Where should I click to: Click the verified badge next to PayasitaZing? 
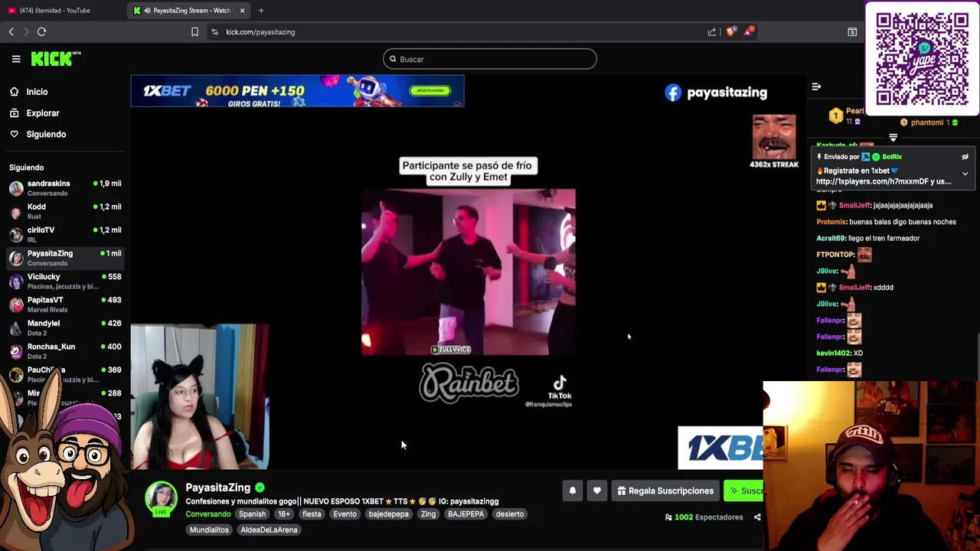point(260,487)
